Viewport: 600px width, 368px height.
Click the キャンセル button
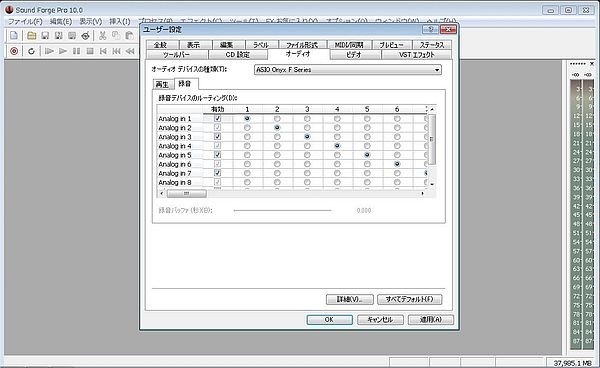pos(380,319)
